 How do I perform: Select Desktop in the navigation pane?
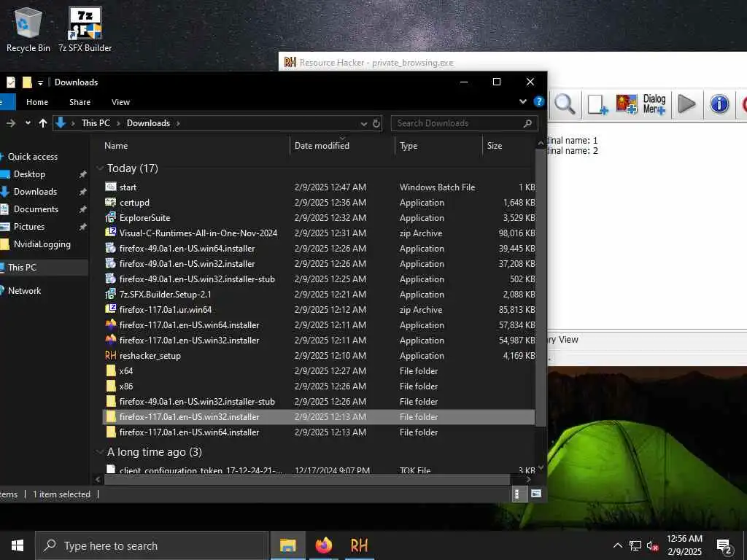point(29,174)
